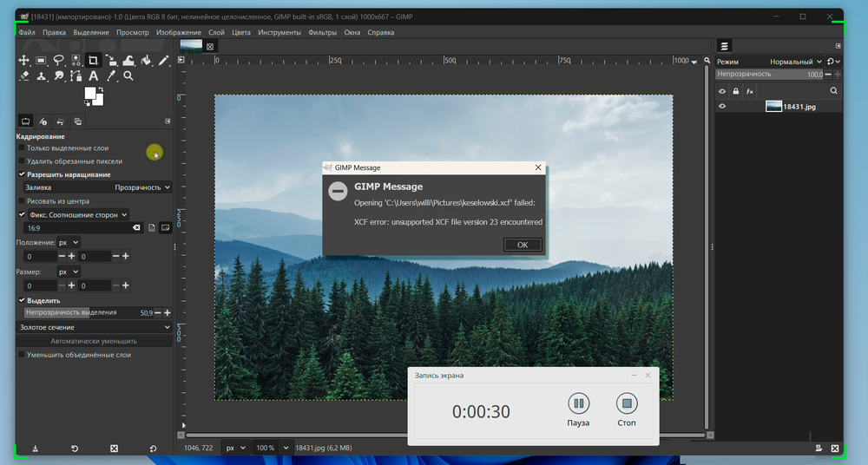Swap foreground and background colors
The width and height of the screenshot is (868, 465).
[101, 89]
